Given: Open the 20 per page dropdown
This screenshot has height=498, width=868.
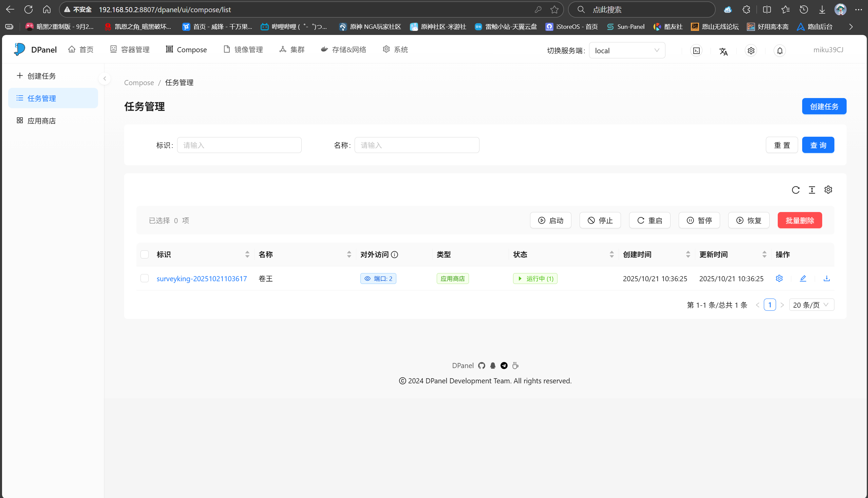Looking at the screenshot, I should pos(811,305).
